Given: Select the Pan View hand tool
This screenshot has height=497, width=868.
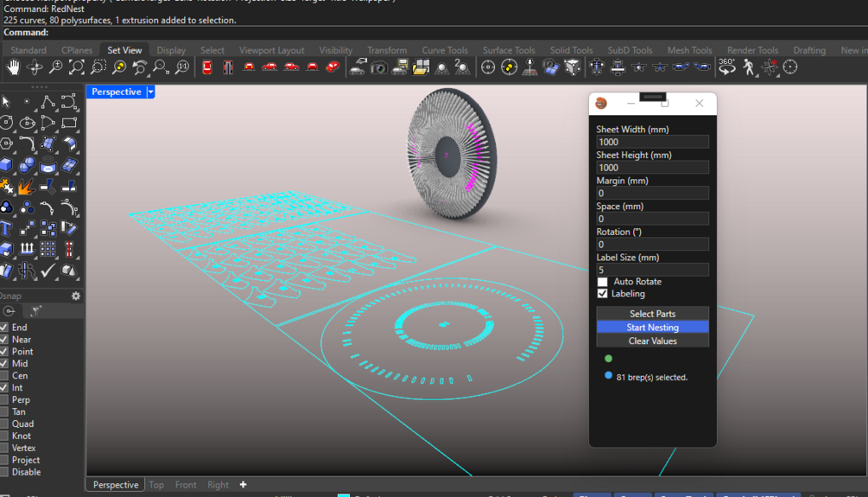Looking at the screenshot, I should (14, 67).
